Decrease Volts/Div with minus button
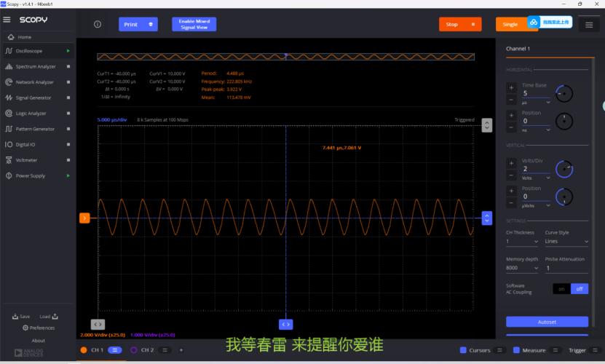The image size is (605, 364). tap(511, 175)
